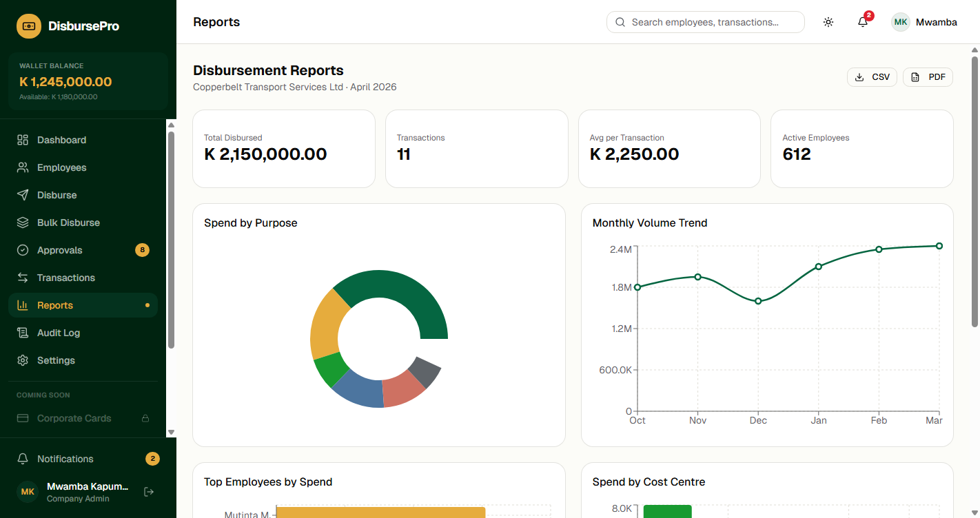Export the report as PDF
Image resolution: width=980 pixels, height=518 pixels.
coord(928,77)
